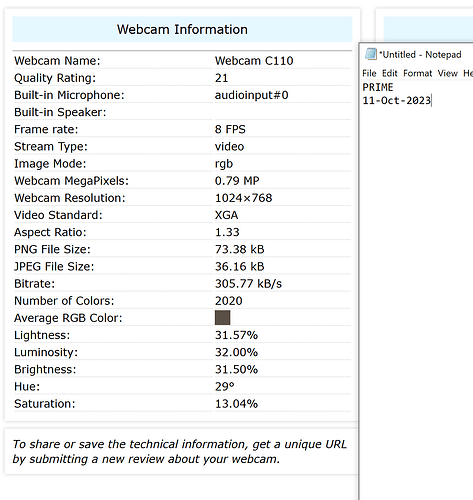Click the JPEG File Size label
Viewport: 473px width, 500px height.
coord(54,267)
